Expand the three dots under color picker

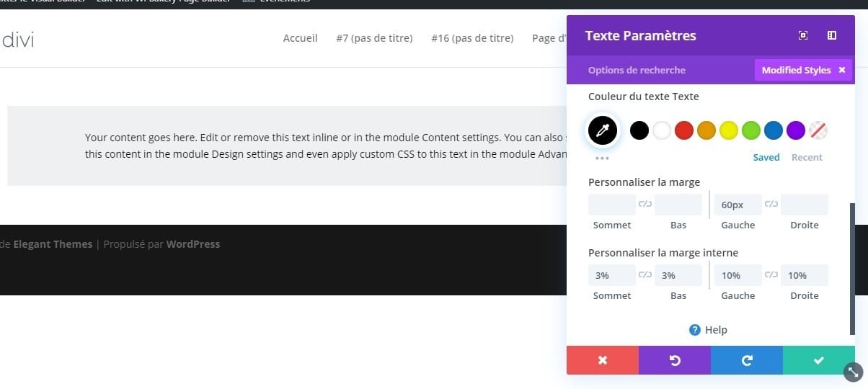(x=602, y=158)
